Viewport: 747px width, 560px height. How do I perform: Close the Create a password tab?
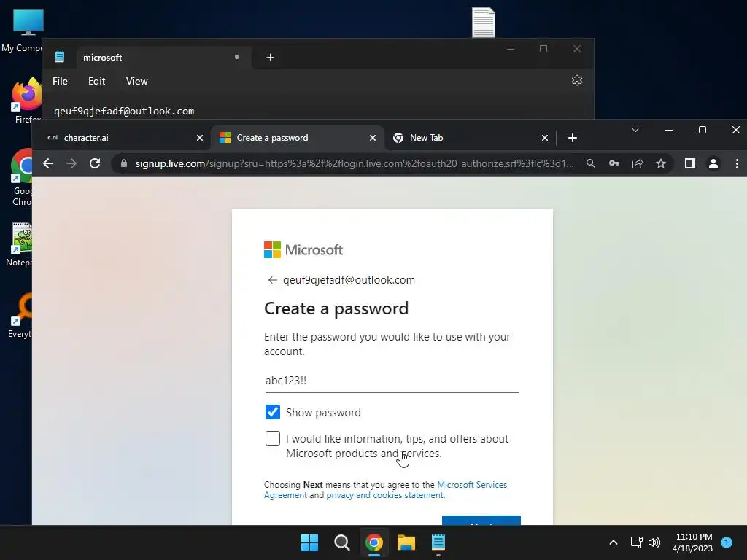[373, 138]
